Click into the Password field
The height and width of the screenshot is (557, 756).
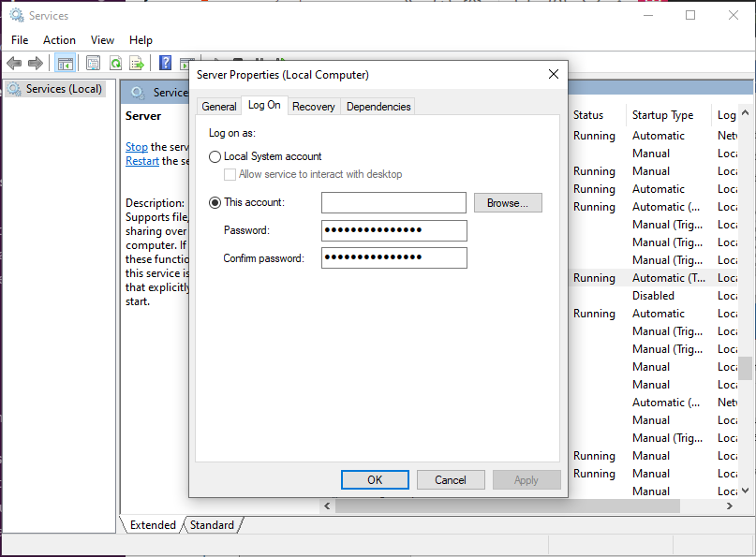click(x=393, y=230)
